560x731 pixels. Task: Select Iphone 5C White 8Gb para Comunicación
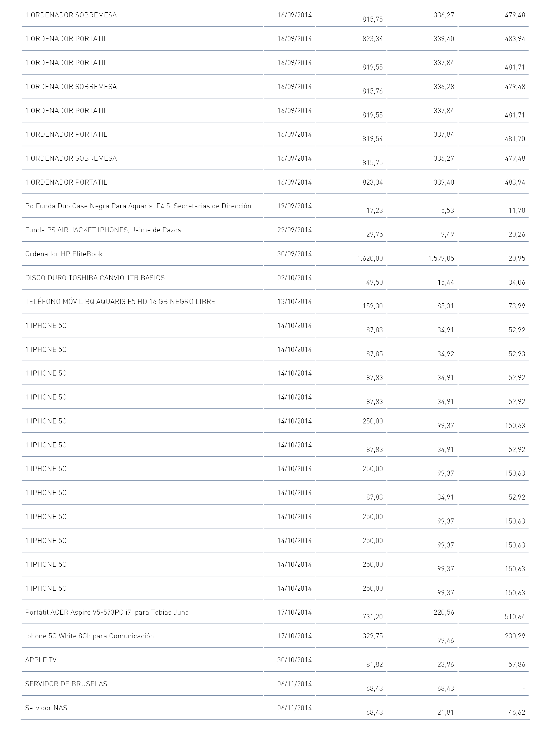89,636
